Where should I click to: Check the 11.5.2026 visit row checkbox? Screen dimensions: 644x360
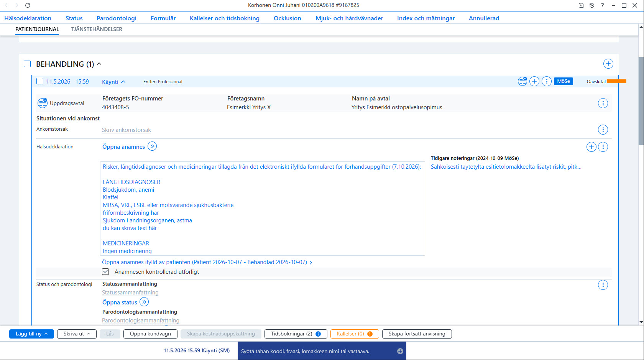coord(40,81)
